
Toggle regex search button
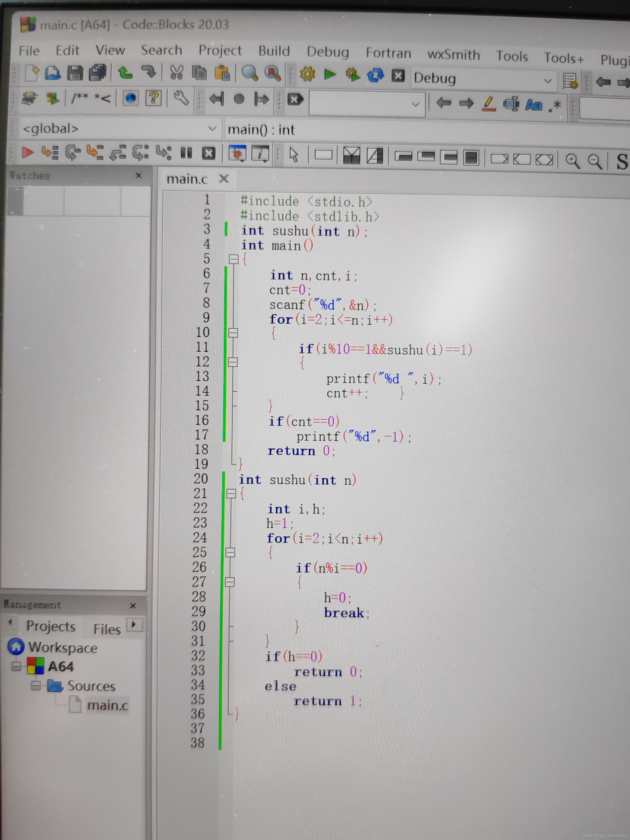(x=555, y=106)
